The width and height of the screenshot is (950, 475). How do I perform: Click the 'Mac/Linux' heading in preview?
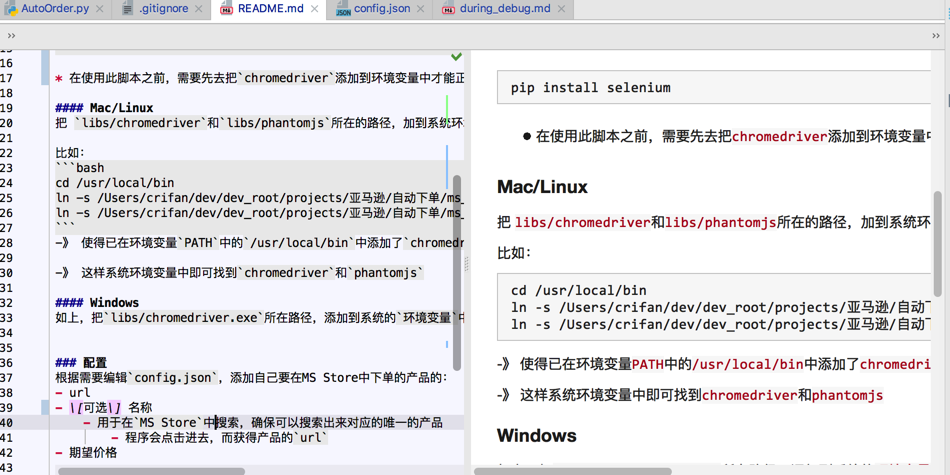542,187
